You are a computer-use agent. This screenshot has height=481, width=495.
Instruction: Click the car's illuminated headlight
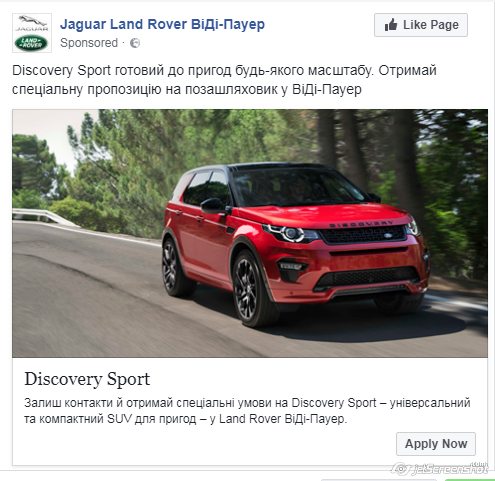pyautogui.click(x=289, y=233)
